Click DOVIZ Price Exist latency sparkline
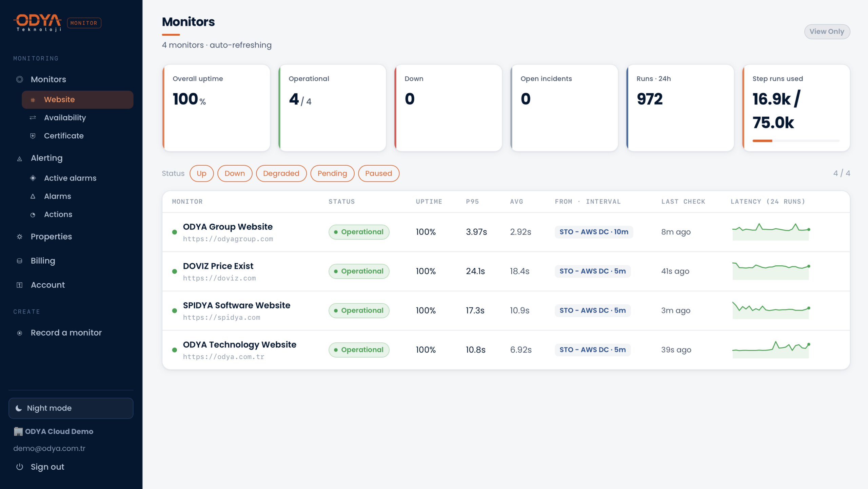This screenshot has height=489, width=868. tap(771, 271)
